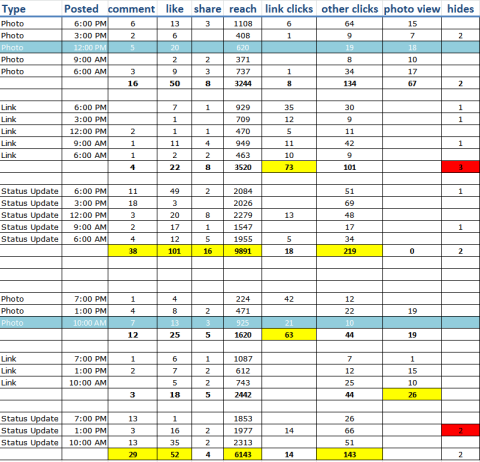Select the highlighted Photo 10:00 AM row
This screenshot has height=462, width=480.
coord(240,323)
